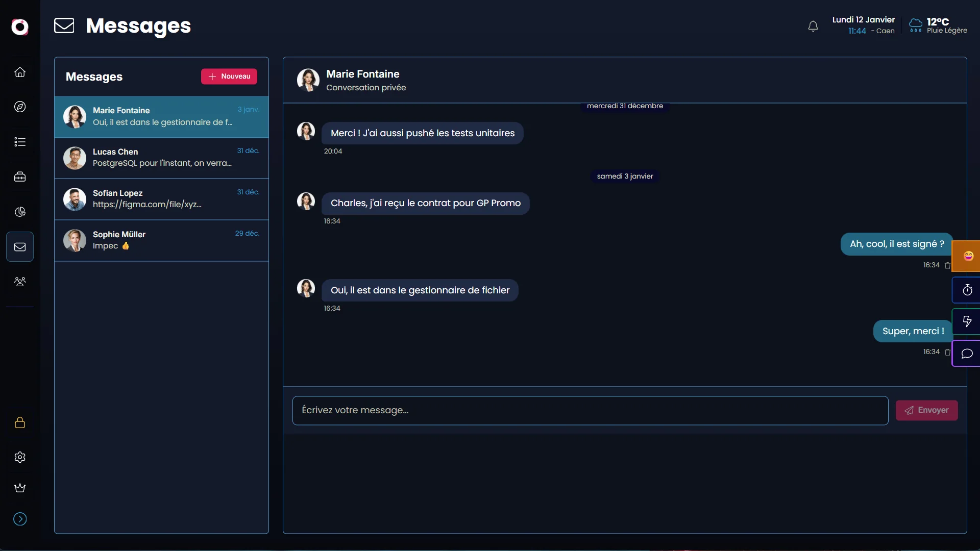This screenshot has height=551, width=980.
Task: Click the team members group icon
Action: (x=20, y=282)
